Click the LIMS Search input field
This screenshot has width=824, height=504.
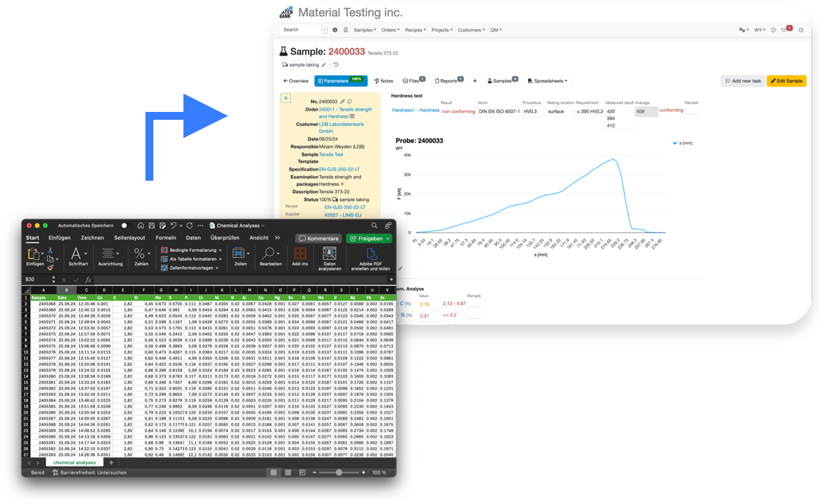[300, 29]
